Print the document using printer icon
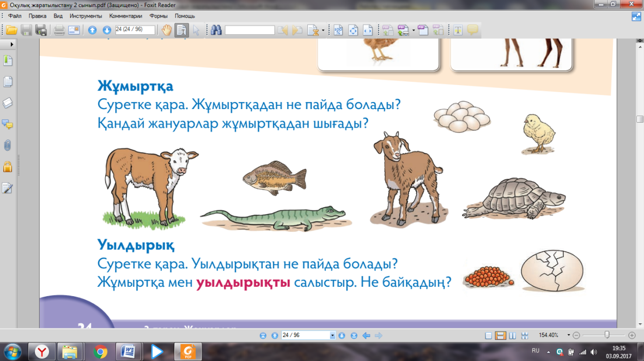The width and height of the screenshot is (644, 361). (x=59, y=30)
